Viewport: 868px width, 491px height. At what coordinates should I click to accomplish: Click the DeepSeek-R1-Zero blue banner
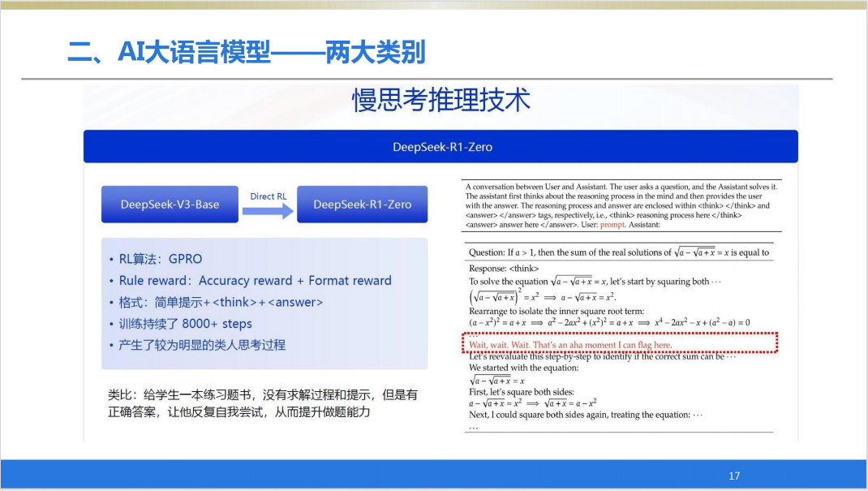click(x=440, y=147)
